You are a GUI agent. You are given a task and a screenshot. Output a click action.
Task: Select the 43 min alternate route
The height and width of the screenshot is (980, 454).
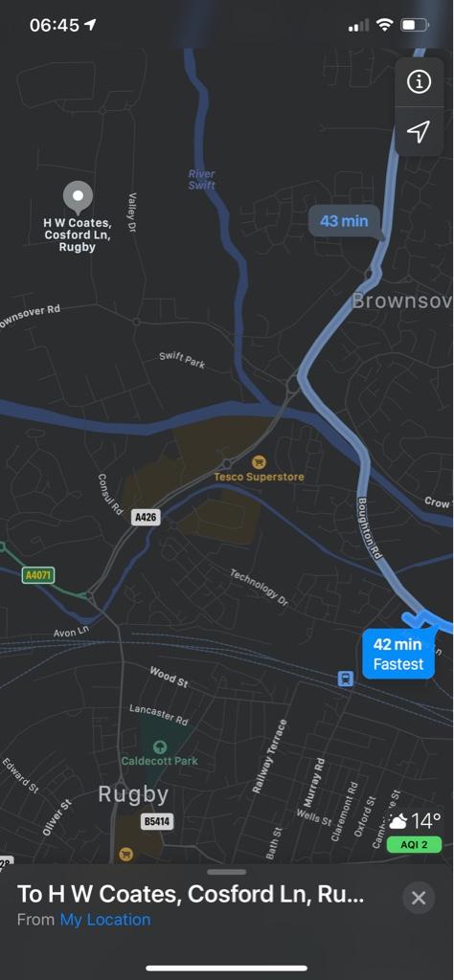click(344, 221)
